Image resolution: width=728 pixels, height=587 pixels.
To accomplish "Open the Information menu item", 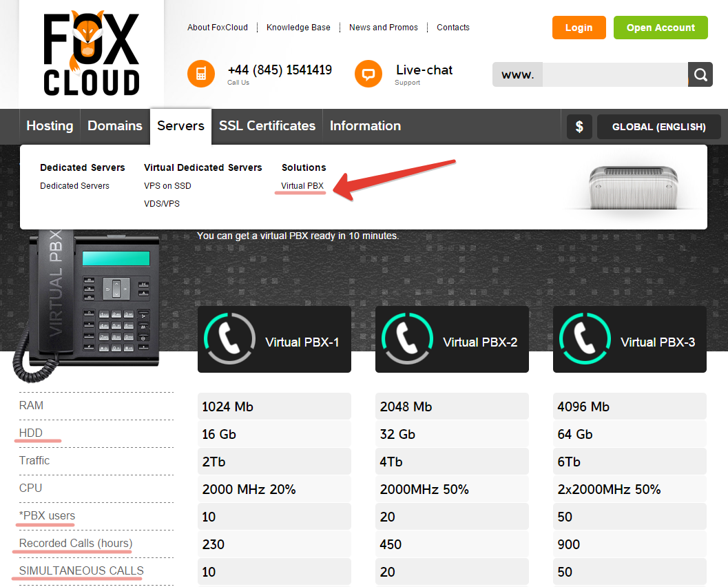I will [x=365, y=126].
